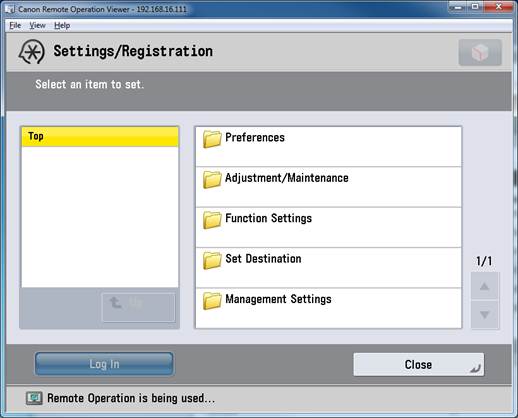Image resolution: width=518 pixels, height=418 pixels.
Task: Open Function Settings row
Action: pos(329,227)
